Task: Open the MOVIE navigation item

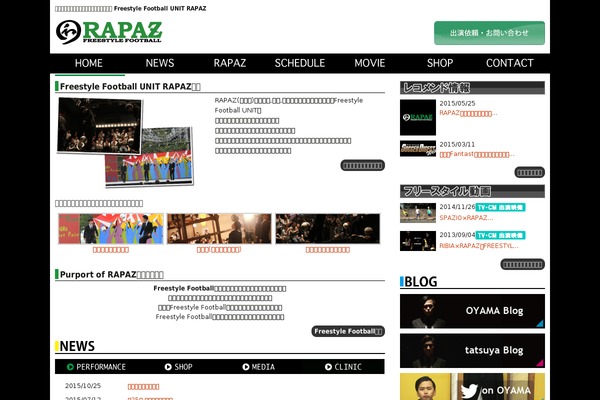Action: click(370, 63)
